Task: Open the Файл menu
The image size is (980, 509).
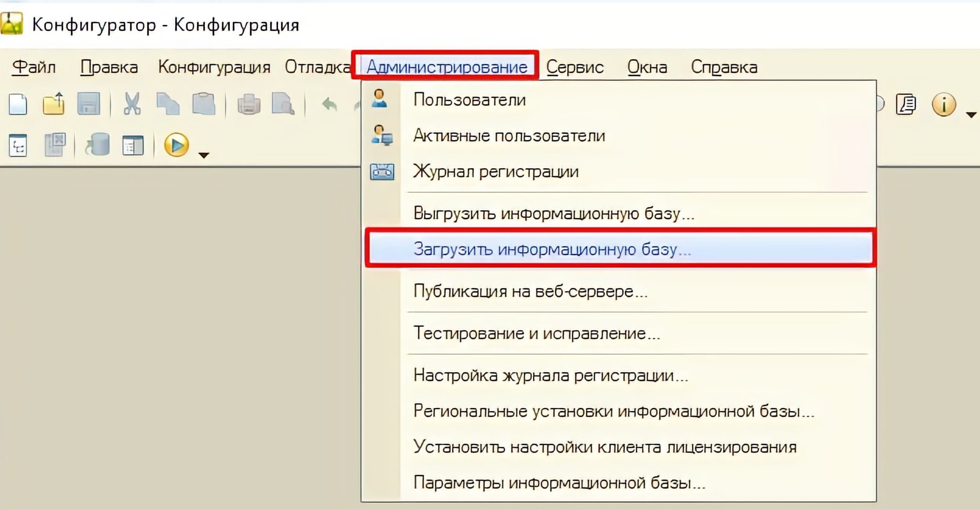Action: pos(34,67)
